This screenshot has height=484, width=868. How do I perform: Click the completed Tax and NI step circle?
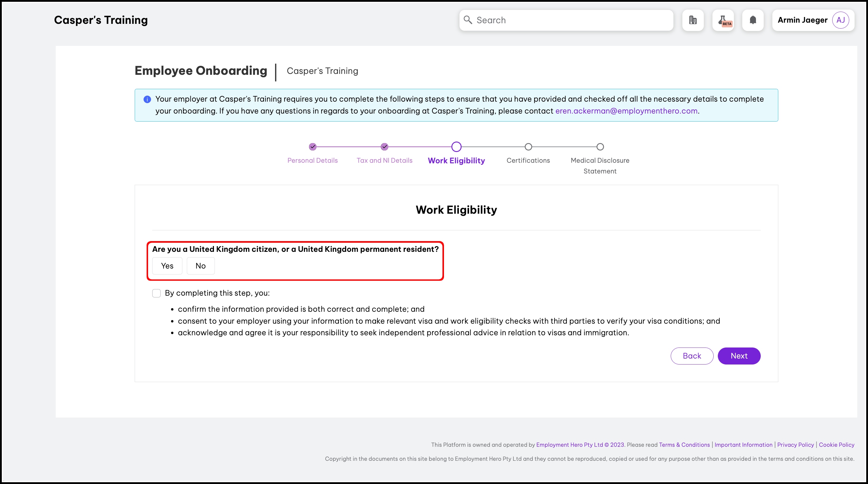(384, 147)
